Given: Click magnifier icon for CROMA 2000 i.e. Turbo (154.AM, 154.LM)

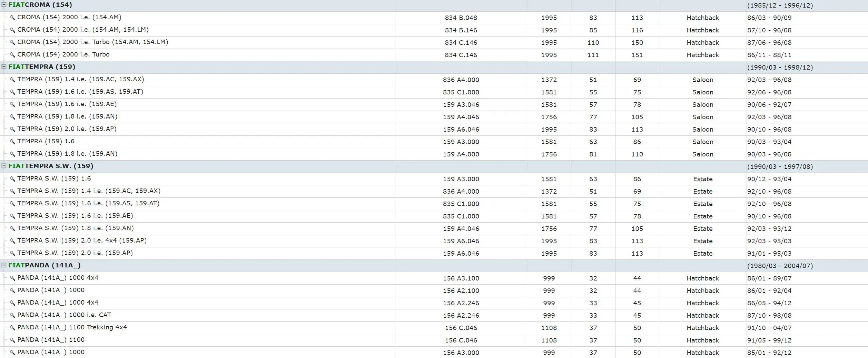Looking at the screenshot, I should pyautogui.click(x=12, y=42).
